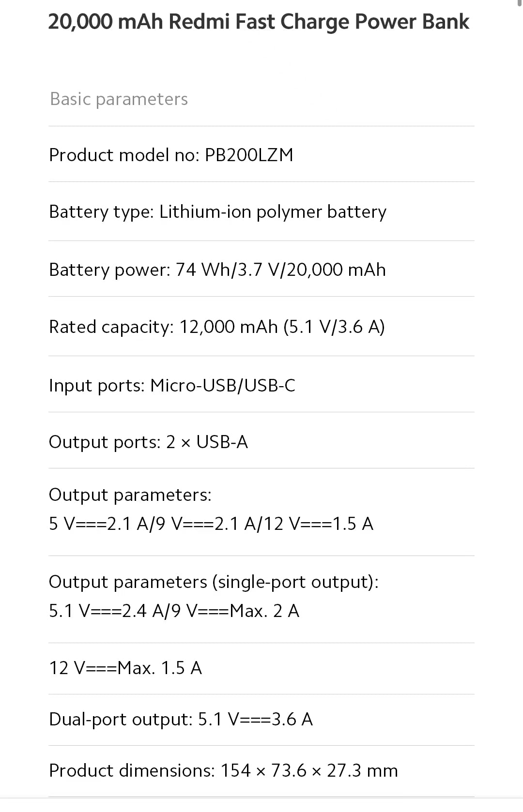This screenshot has height=812, width=523.
Task: Click the Rated capacity label
Action: (x=111, y=327)
